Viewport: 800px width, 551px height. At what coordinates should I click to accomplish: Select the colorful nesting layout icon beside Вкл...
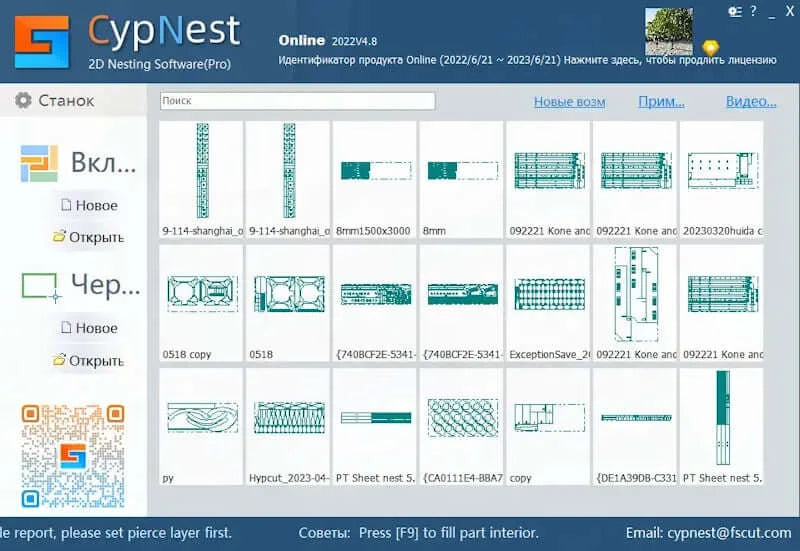pyautogui.click(x=39, y=164)
